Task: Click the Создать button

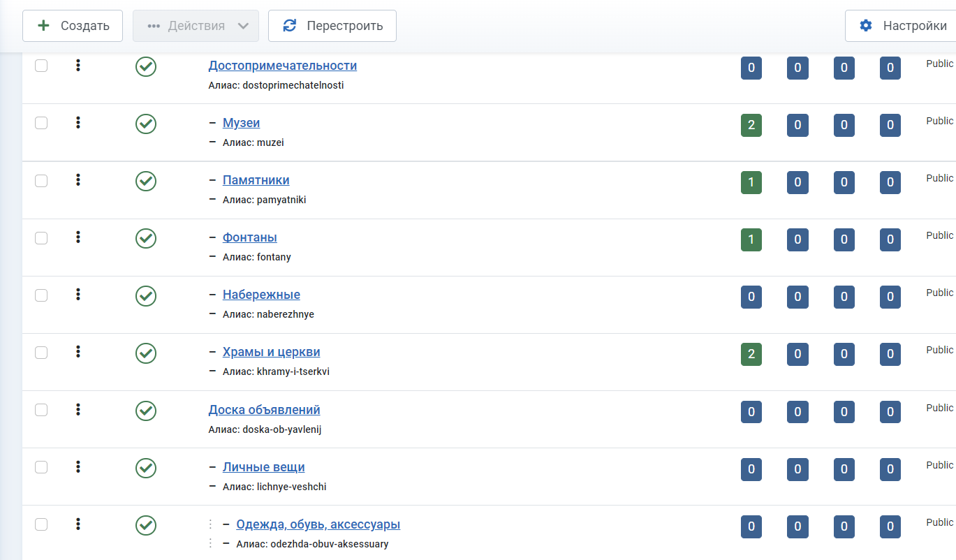Action: pyautogui.click(x=73, y=26)
